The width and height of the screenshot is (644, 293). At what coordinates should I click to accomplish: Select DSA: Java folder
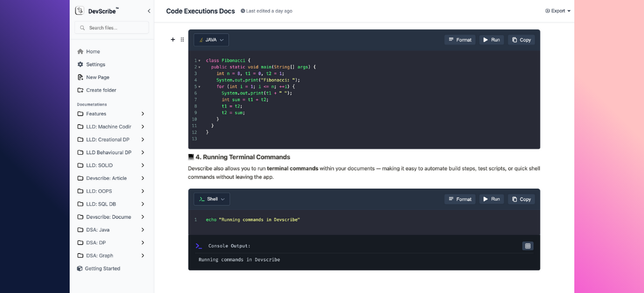[98, 230]
